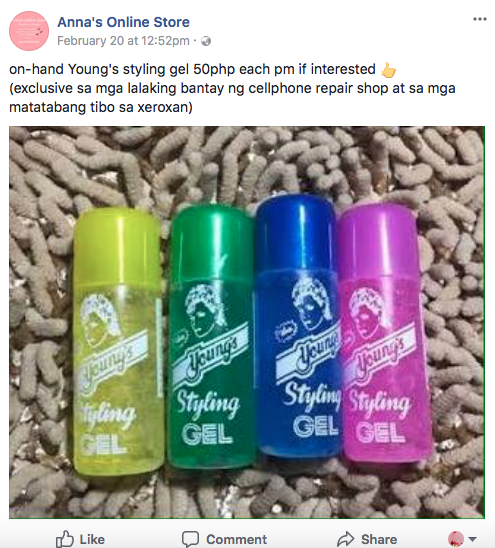Click the public globe privacy icon

pos(206,41)
